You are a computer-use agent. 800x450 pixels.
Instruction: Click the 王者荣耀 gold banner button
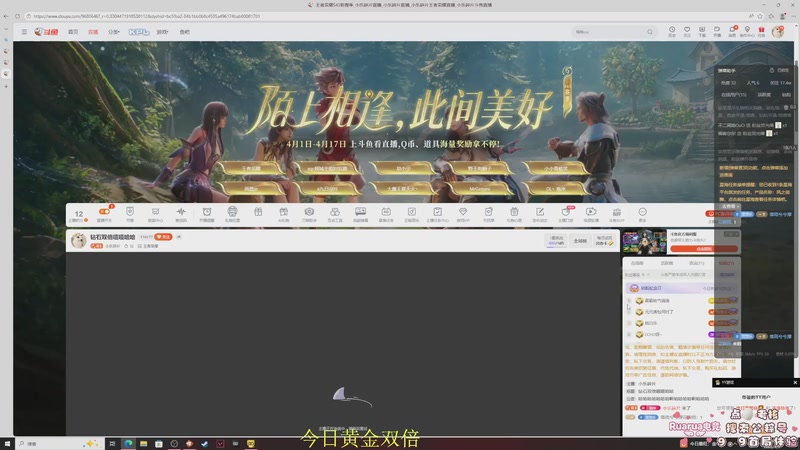point(251,168)
